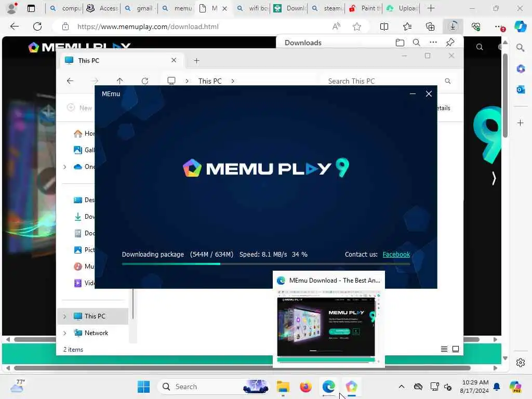
Task: Open MEmu installer taskbar icon
Action: click(352, 387)
